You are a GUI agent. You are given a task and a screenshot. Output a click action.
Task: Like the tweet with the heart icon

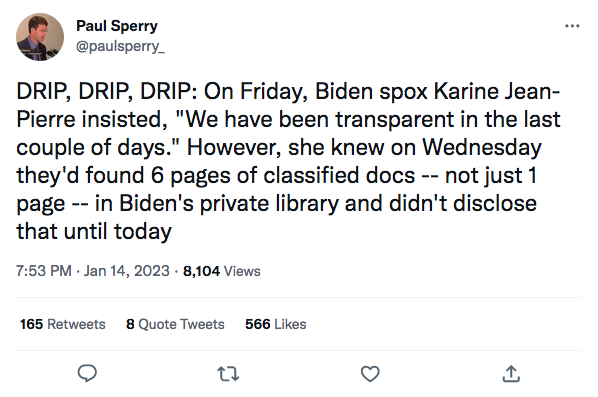coord(370,374)
